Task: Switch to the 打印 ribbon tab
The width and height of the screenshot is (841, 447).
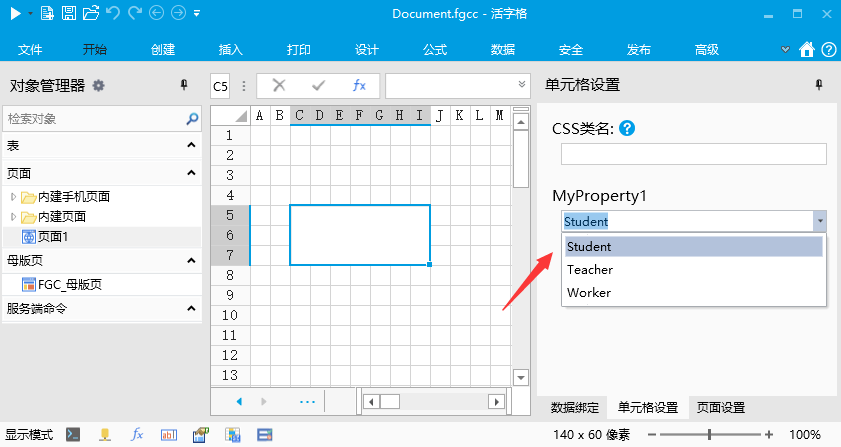Action: pyautogui.click(x=298, y=49)
